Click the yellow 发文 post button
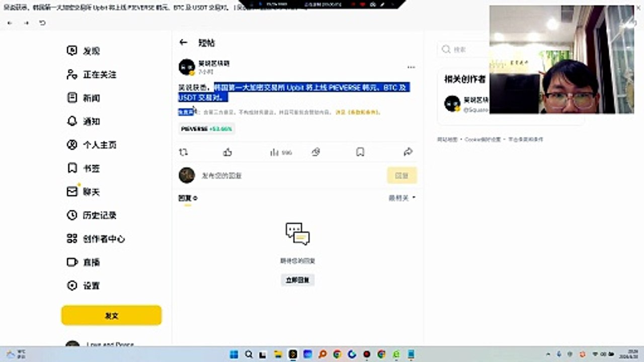The height and width of the screenshot is (362, 644). pyautogui.click(x=112, y=316)
